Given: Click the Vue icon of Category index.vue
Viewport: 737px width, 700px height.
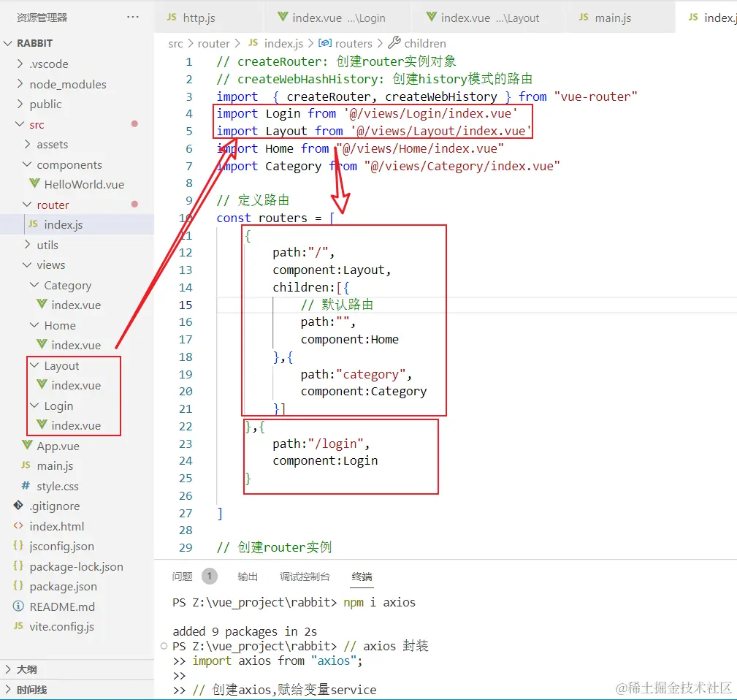Looking at the screenshot, I should point(42,304).
